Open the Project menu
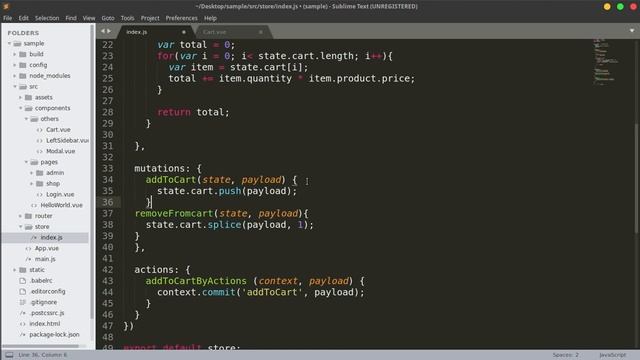The width and height of the screenshot is (640, 360). pos(150,18)
